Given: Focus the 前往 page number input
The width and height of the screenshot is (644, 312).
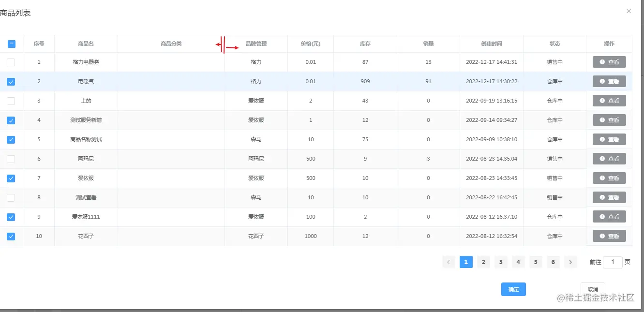Looking at the screenshot, I should [613, 262].
